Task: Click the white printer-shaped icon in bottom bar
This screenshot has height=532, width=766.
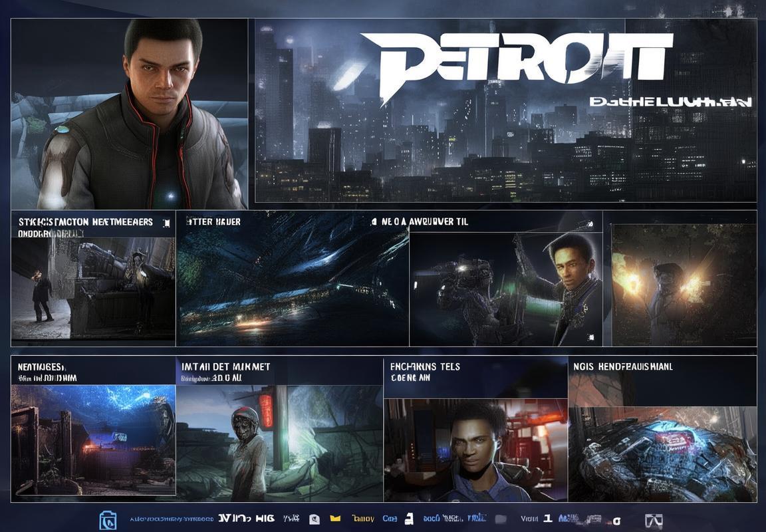Action: click(410, 518)
